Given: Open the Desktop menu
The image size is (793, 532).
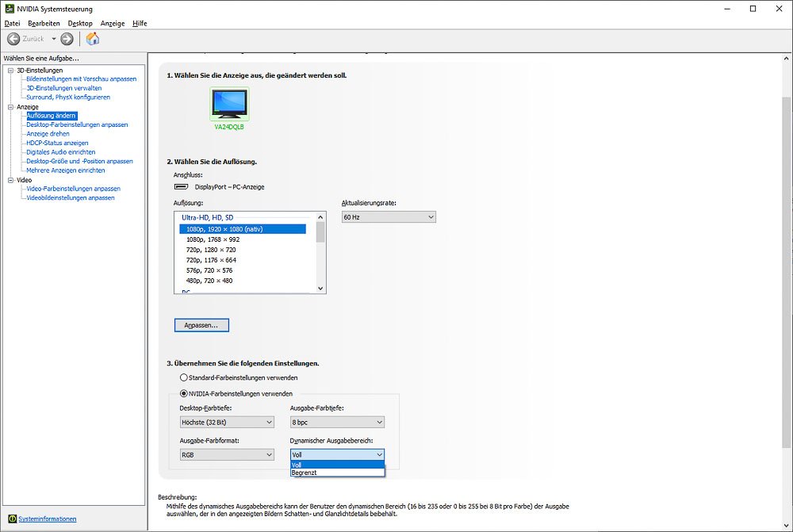Looking at the screenshot, I should pos(80,23).
